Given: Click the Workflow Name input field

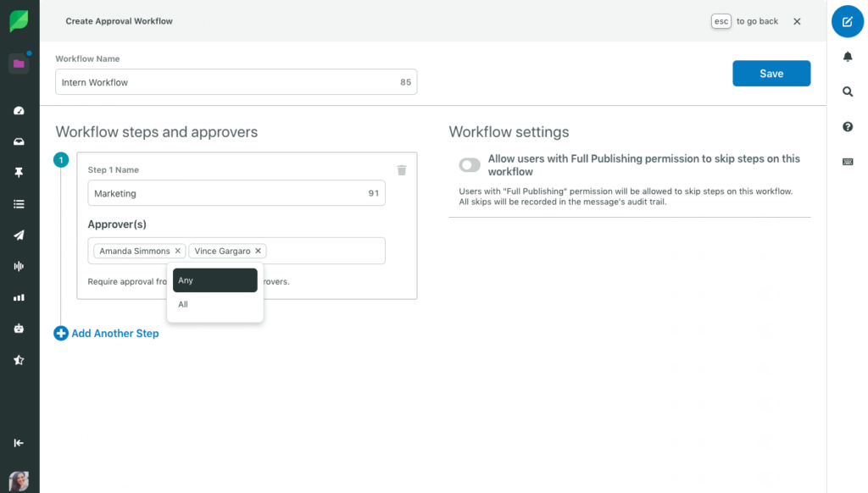Looking at the screenshot, I should click(236, 81).
